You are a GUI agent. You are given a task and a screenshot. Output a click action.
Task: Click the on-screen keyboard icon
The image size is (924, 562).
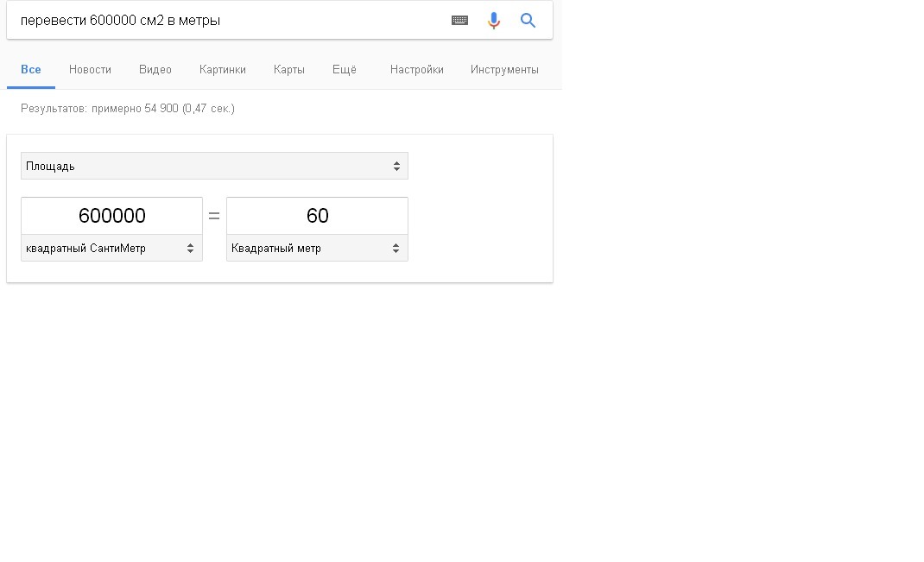click(460, 21)
